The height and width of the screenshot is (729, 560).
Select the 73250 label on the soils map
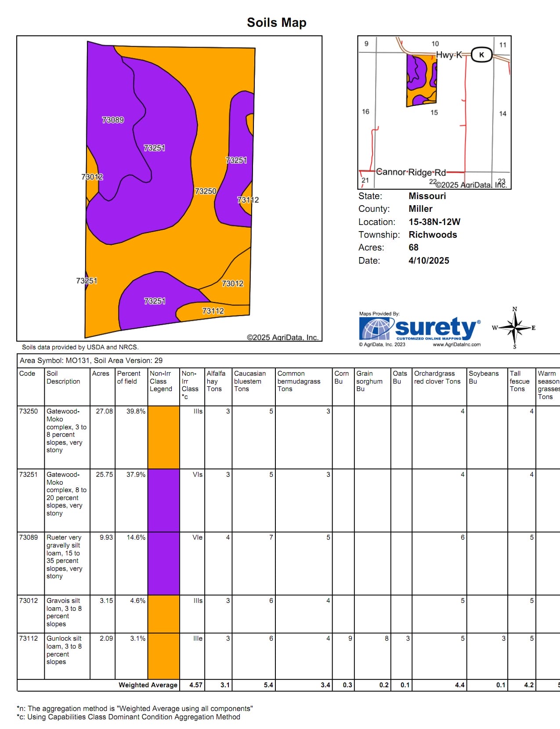(x=206, y=191)
